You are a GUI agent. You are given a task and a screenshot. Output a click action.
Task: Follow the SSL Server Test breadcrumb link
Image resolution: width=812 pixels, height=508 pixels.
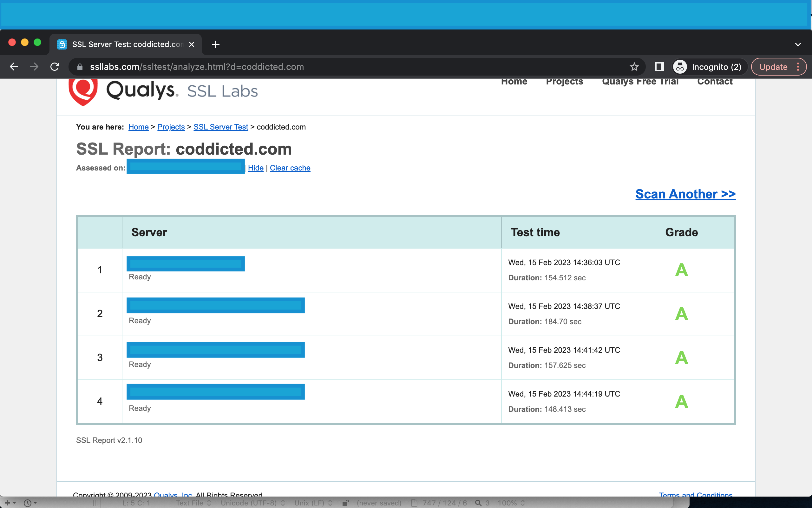tap(220, 127)
